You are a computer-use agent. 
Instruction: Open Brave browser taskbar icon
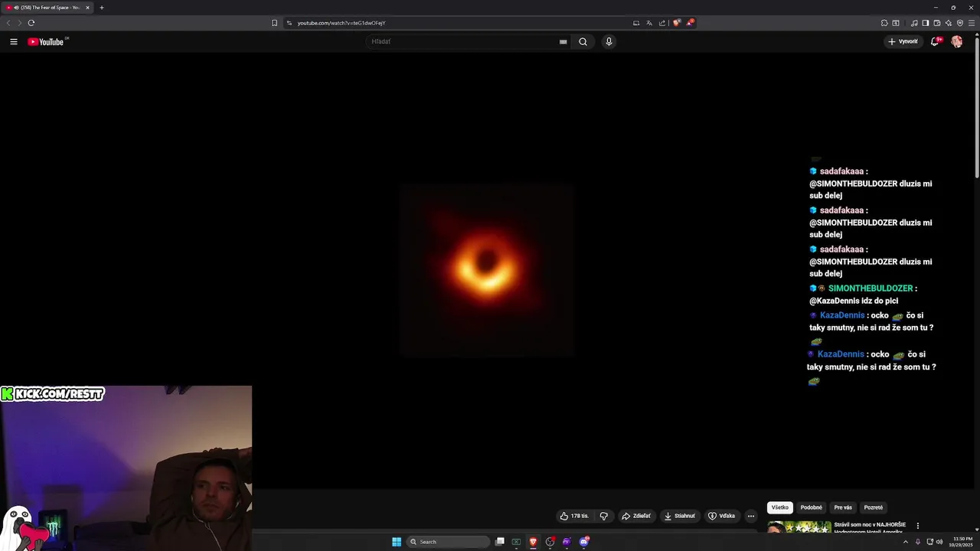point(533,542)
